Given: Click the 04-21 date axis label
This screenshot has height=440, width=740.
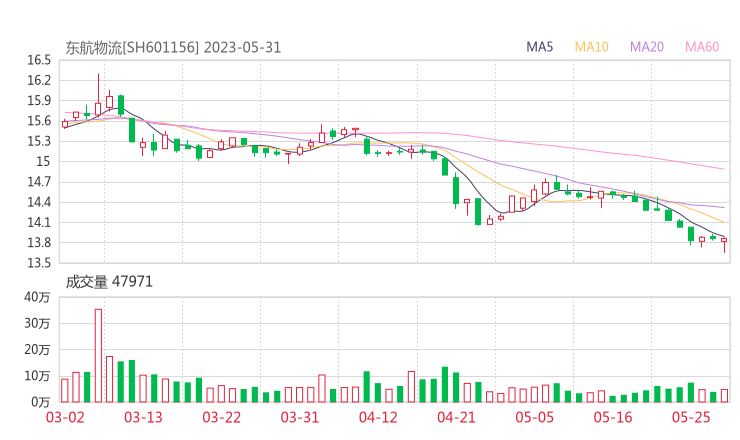Looking at the screenshot, I should [456, 417].
